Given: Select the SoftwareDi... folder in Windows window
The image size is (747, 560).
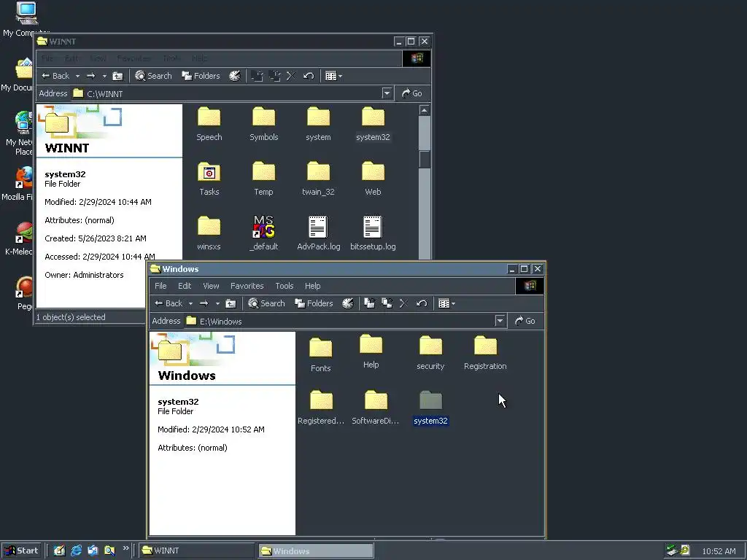Looking at the screenshot, I should point(376,408).
